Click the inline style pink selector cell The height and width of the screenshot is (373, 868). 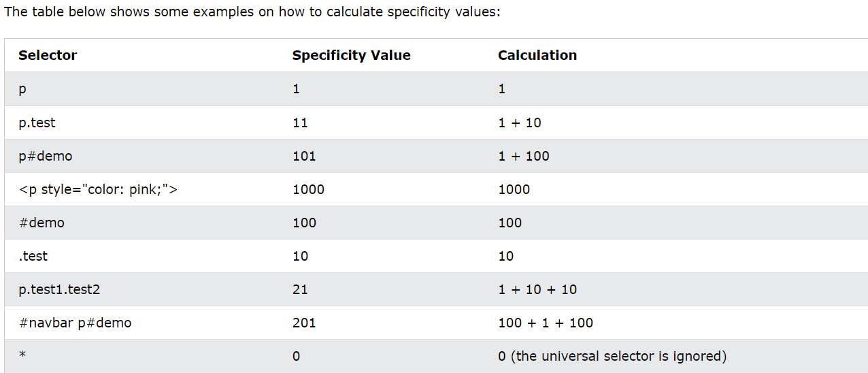98,189
